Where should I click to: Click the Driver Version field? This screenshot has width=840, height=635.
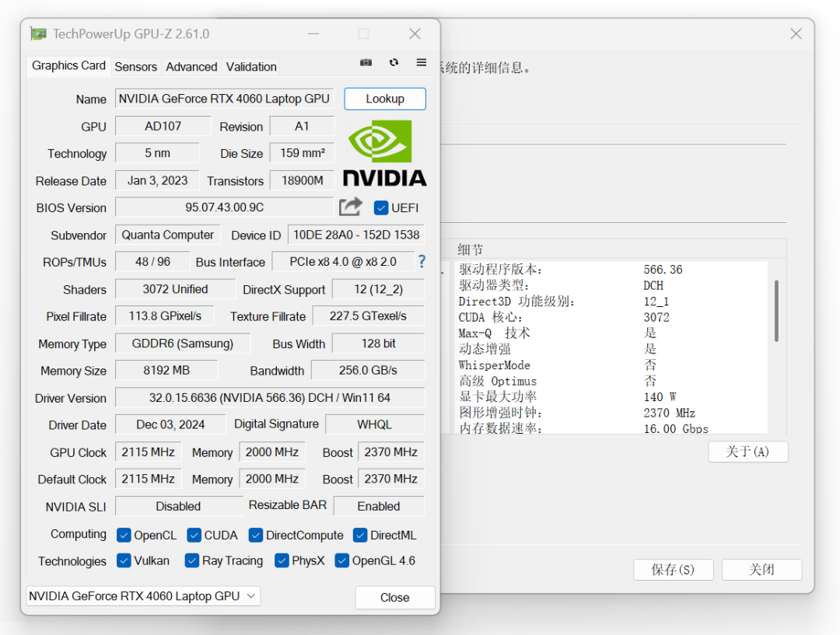269,398
